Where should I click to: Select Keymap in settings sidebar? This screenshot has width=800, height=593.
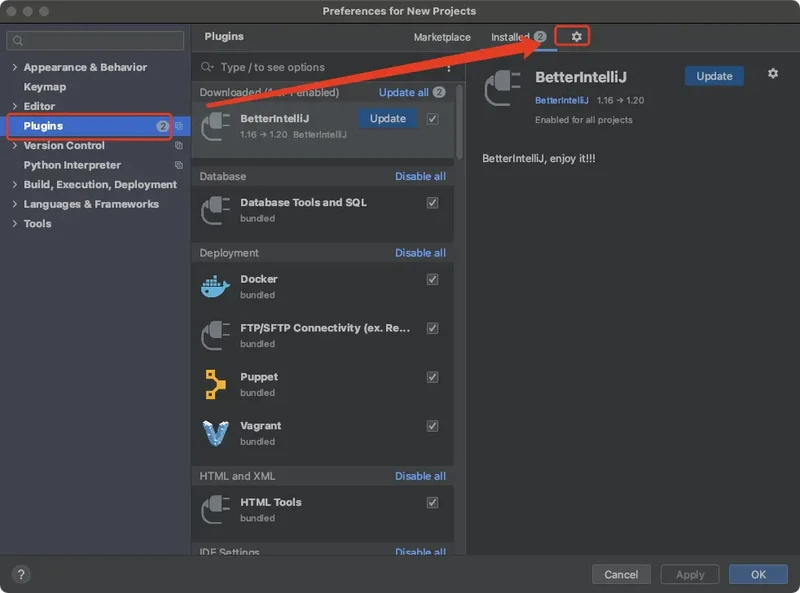pyautogui.click(x=45, y=87)
